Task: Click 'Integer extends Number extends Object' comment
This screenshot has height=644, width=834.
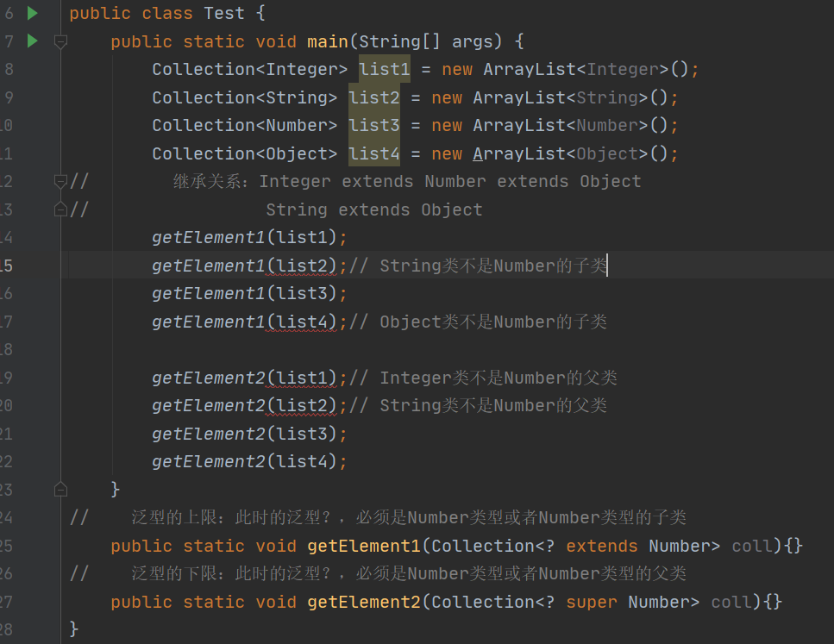Action: point(450,181)
